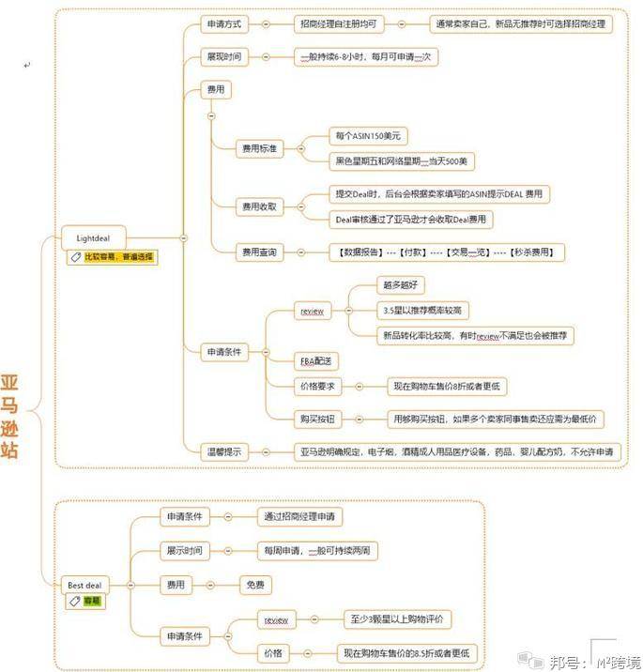Select the Best deal 价格 node

coord(273,653)
